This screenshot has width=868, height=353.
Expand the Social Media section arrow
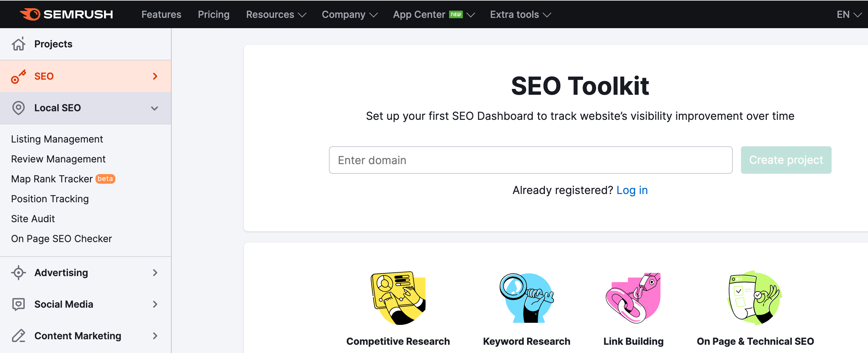point(155,304)
